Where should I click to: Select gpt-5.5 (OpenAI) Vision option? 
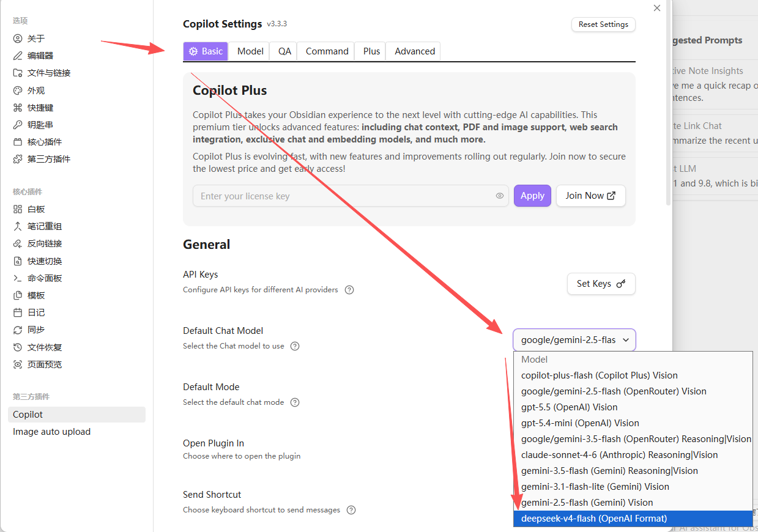click(633, 407)
